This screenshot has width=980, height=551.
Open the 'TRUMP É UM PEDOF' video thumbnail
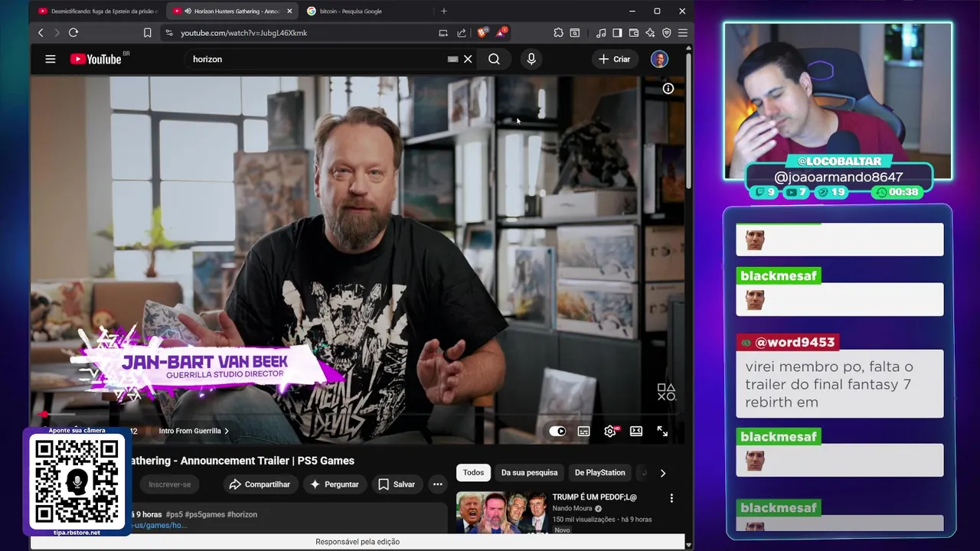coord(501,512)
